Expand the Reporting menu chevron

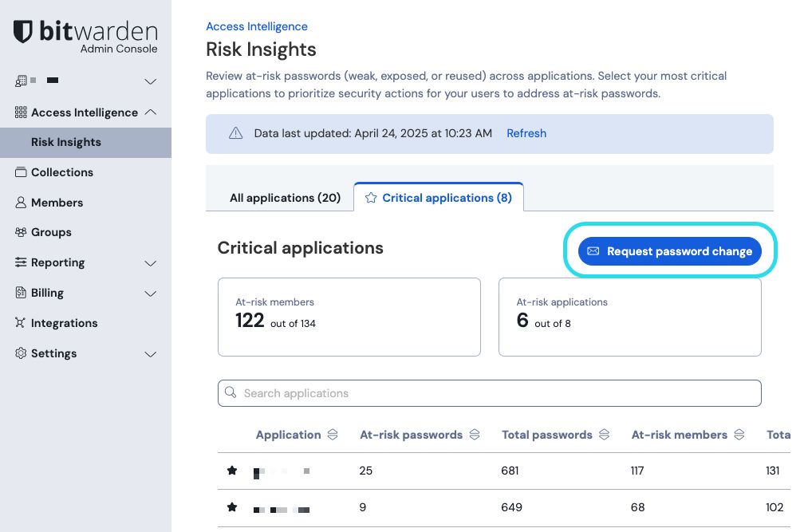tap(150, 263)
